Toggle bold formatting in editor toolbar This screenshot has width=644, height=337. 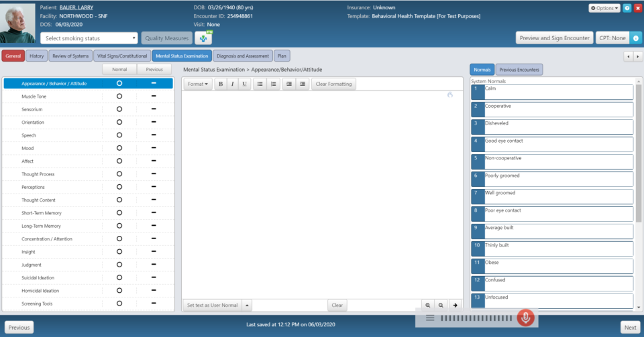[x=221, y=84]
